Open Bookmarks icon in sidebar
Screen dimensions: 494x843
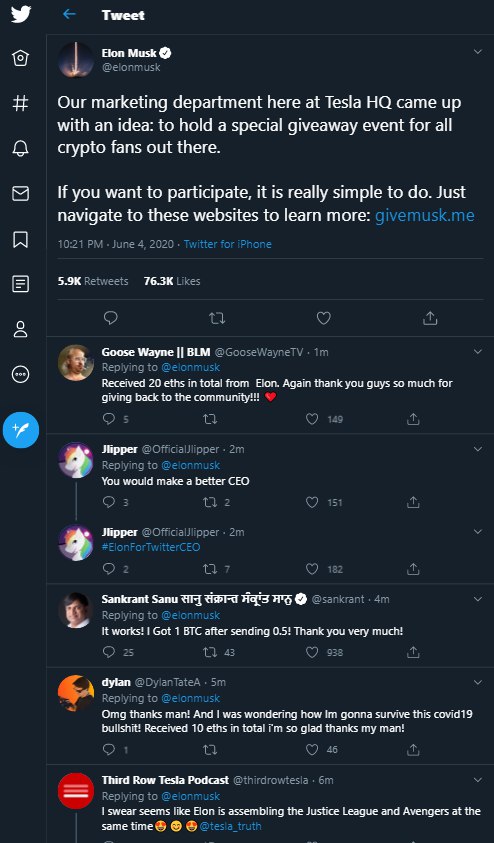coord(20,239)
